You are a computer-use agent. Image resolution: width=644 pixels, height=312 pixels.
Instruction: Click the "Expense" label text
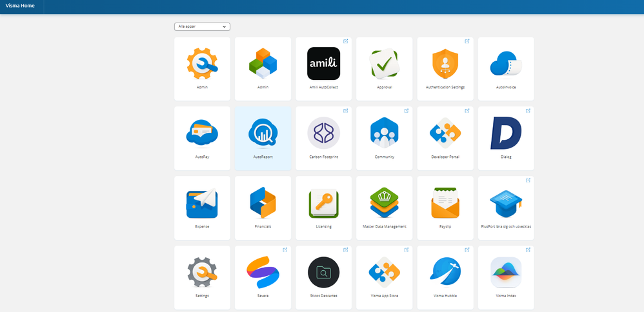pyautogui.click(x=202, y=227)
